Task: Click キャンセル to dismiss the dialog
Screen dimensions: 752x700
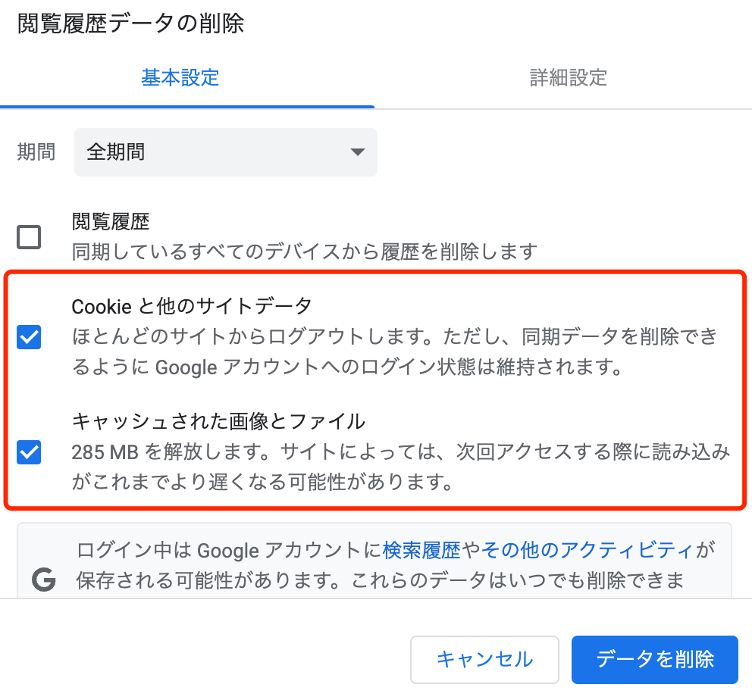Action: (x=484, y=659)
